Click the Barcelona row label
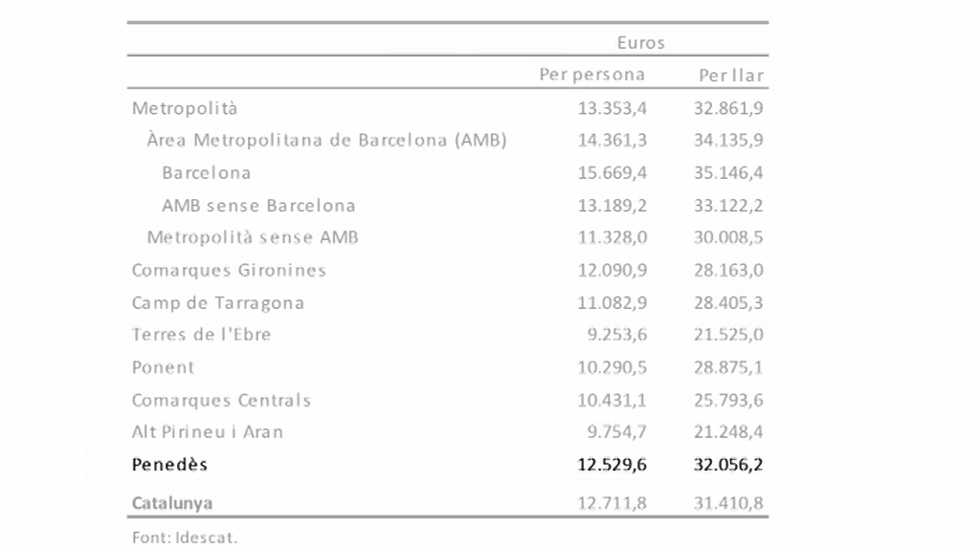Image resolution: width=980 pixels, height=551 pixels. [x=207, y=173]
